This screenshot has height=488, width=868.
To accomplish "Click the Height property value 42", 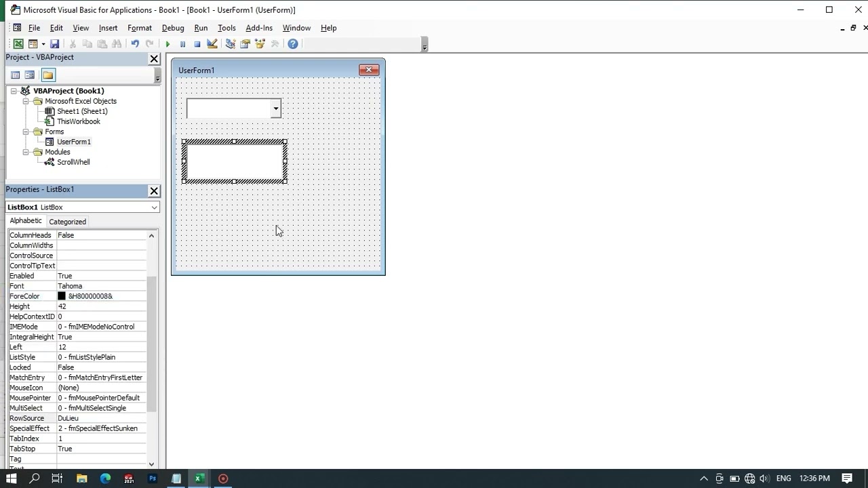I will (x=101, y=306).
